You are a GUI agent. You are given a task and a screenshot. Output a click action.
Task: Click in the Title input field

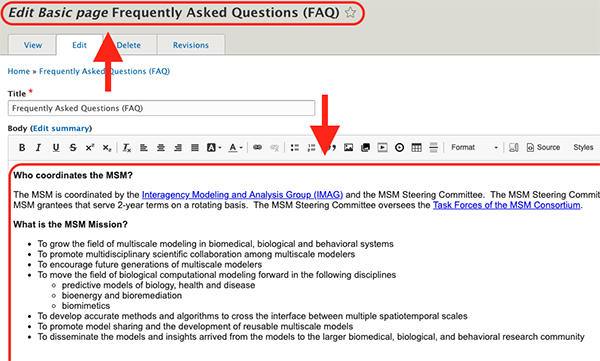[x=161, y=108]
